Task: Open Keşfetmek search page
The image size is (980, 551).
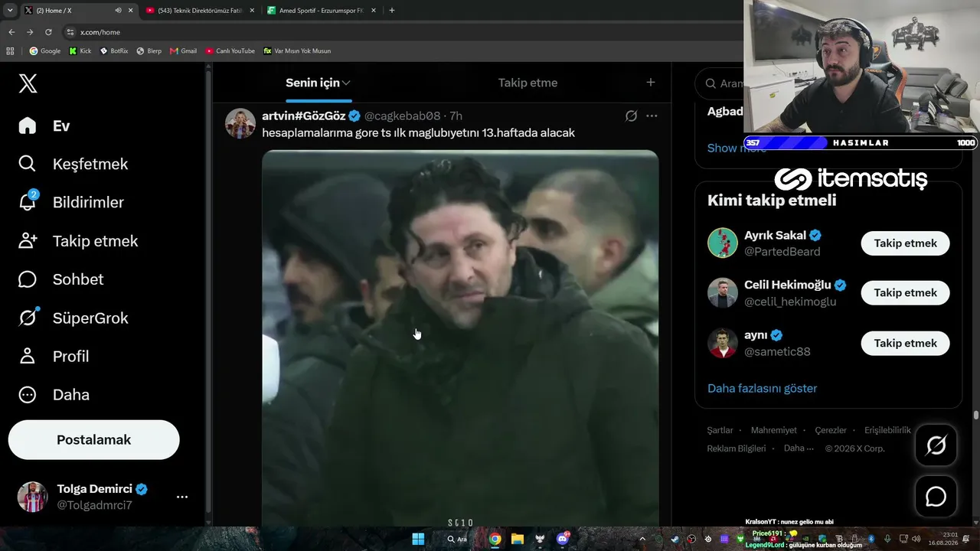Action: pos(73,164)
